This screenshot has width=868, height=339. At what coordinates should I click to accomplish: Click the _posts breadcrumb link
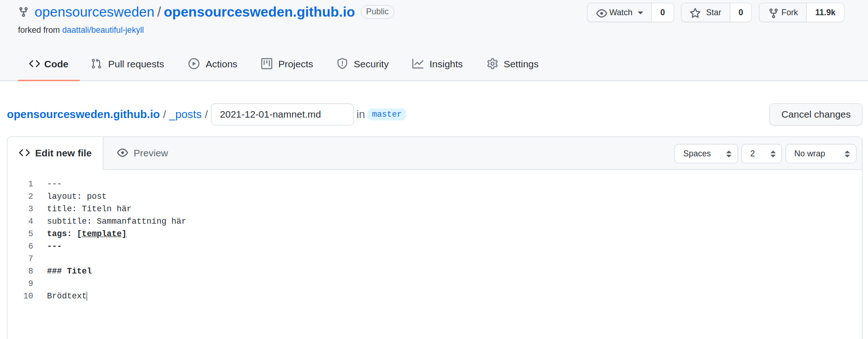[185, 114]
